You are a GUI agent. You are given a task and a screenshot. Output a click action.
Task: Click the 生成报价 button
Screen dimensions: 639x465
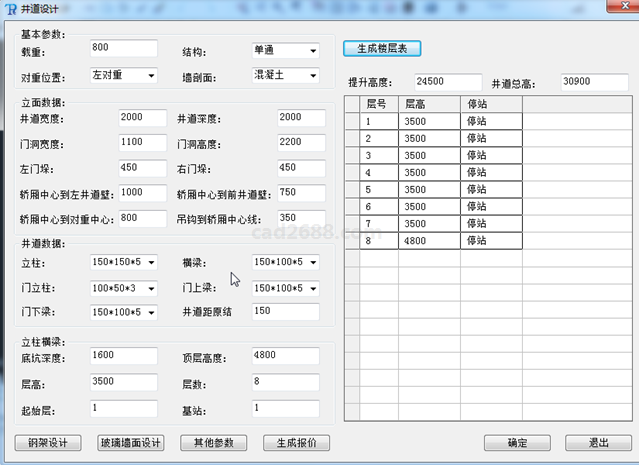(296, 443)
